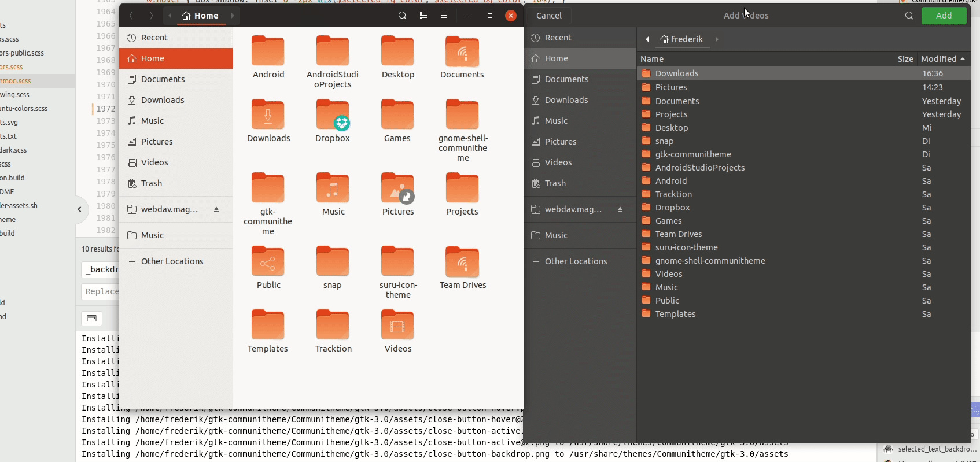The height and width of the screenshot is (462, 980).
Task: Open the Games folder icon
Action: (397, 114)
